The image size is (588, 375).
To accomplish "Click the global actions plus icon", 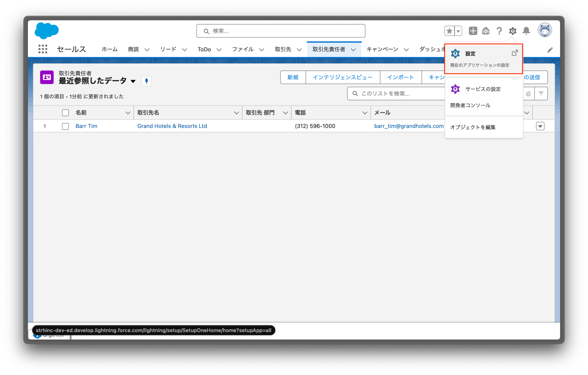I will (x=473, y=31).
